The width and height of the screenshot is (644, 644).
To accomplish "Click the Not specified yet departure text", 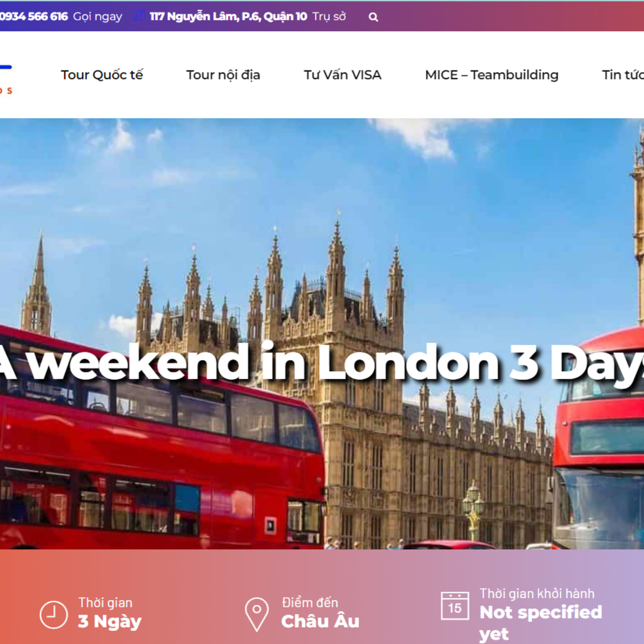I will coord(541,623).
